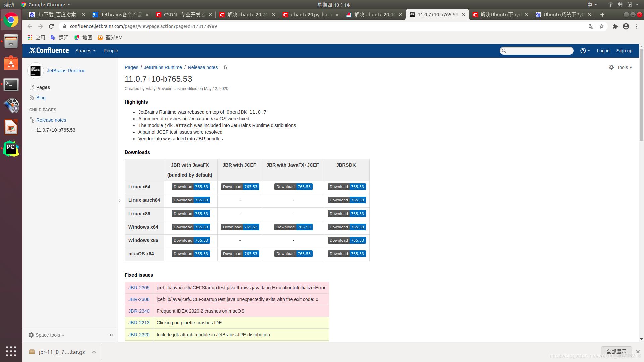Open a new tab with plus icon
This screenshot has width=644, height=362.
pos(602,15)
